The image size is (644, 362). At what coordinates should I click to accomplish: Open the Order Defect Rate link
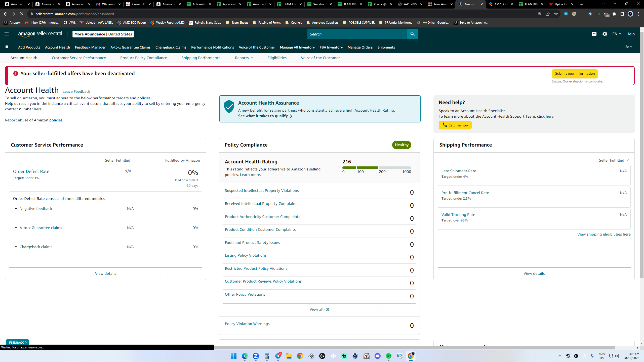(31, 171)
